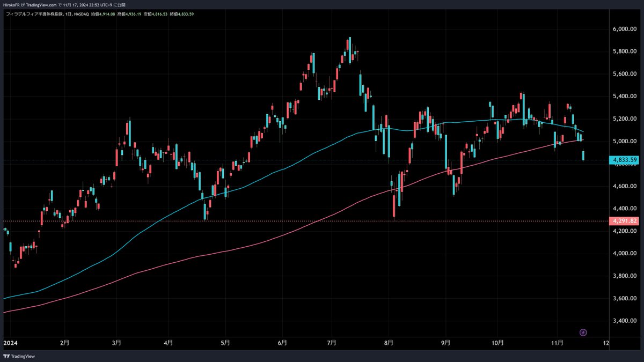Click the 5,200.00 price axis label
The image size is (644, 362).
point(624,119)
